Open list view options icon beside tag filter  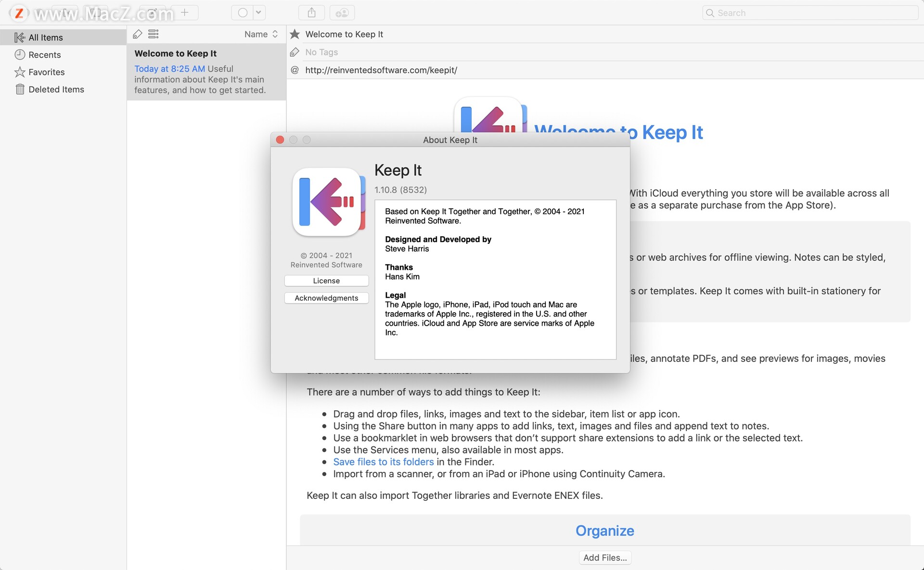point(154,34)
